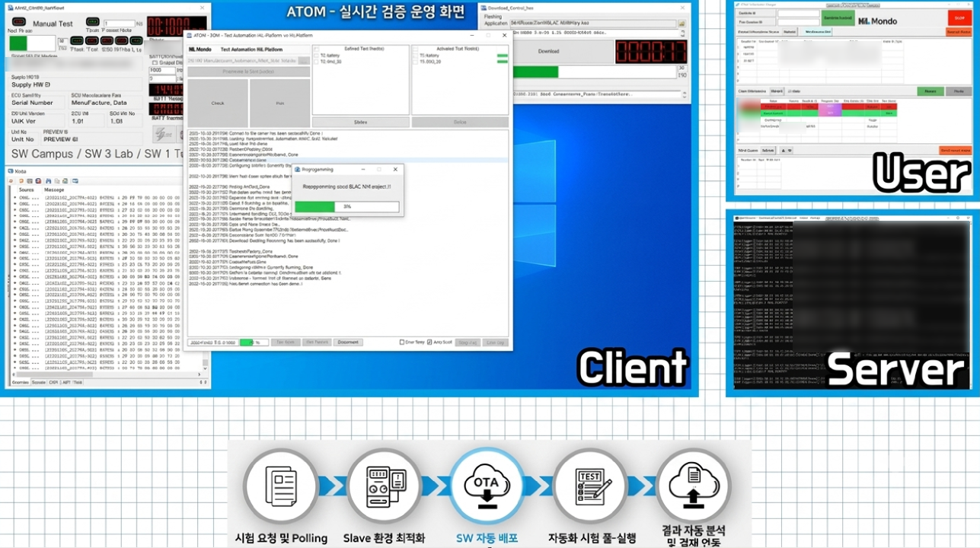Click the Document button at ATOM window bottom
The width and height of the screenshot is (980, 548).
pos(348,342)
